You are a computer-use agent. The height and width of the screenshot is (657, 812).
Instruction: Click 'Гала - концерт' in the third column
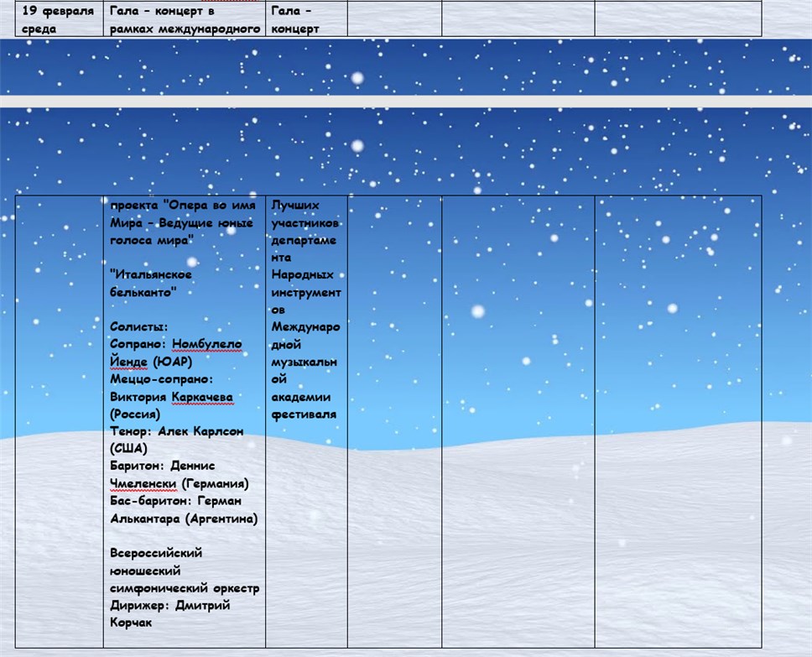tap(295, 19)
